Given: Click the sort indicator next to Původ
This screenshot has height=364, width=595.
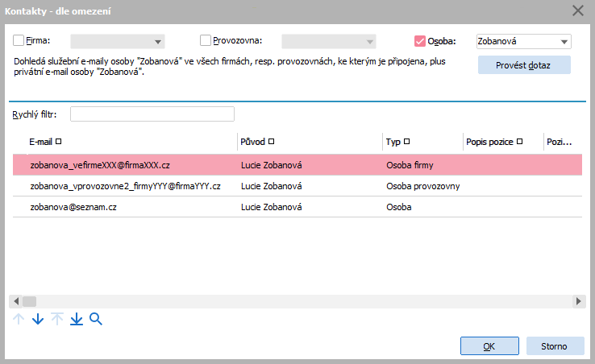Looking at the screenshot, I should pyautogui.click(x=272, y=142).
